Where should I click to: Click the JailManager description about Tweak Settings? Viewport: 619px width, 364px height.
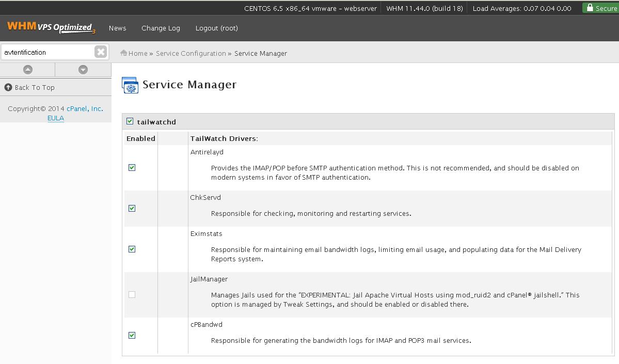(395, 299)
